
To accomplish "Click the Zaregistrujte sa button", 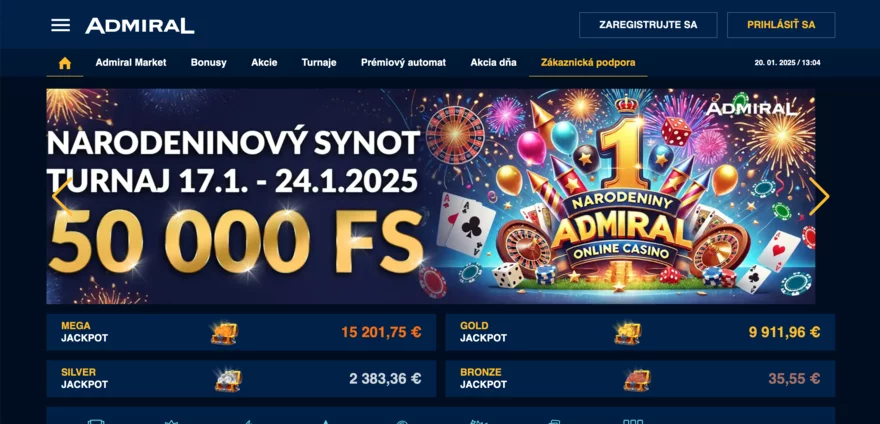I will tap(648, 25).
